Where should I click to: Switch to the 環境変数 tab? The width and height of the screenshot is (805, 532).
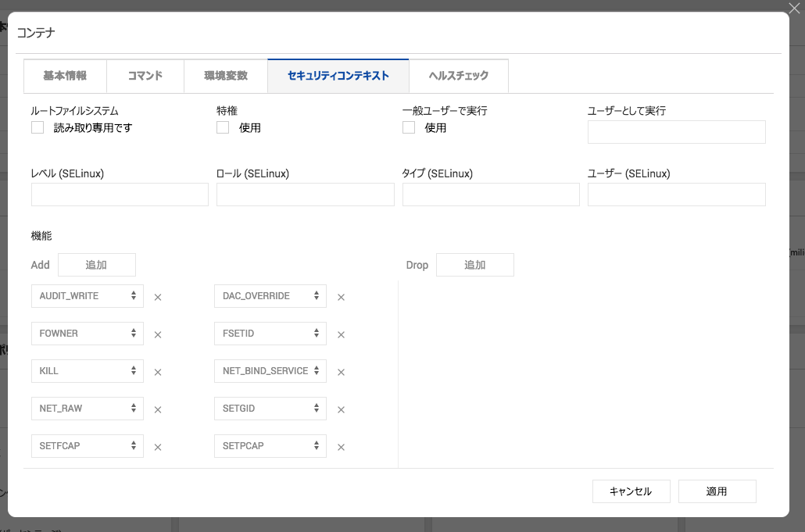point(226,76)
